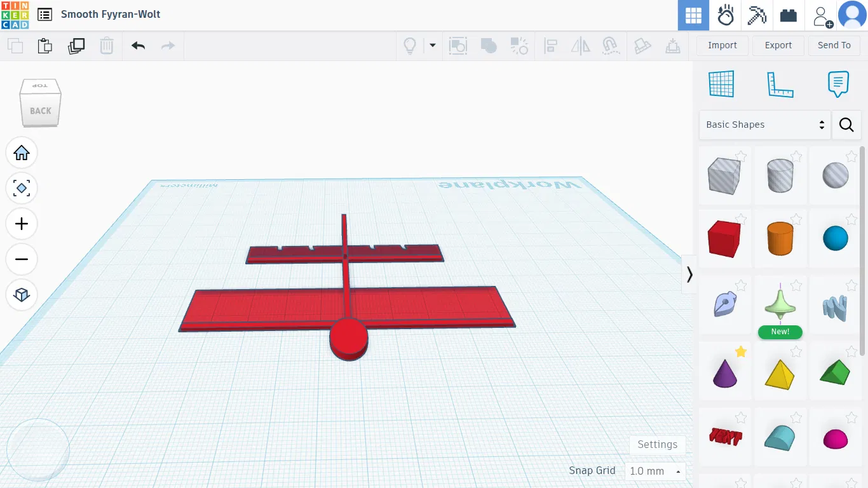The width and height of the screenshot is (868, 488).
Task: Unfavorite the purple cone yellow star
Action: 741,352
